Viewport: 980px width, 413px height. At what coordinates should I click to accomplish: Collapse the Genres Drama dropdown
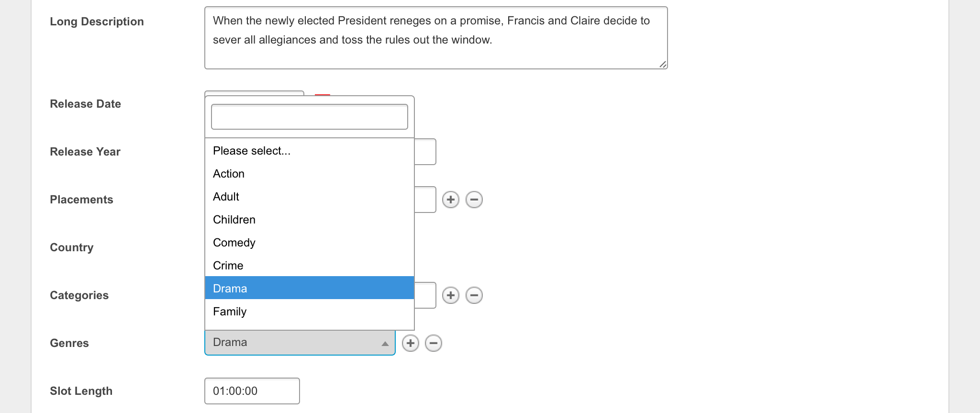tap(300, 343)
